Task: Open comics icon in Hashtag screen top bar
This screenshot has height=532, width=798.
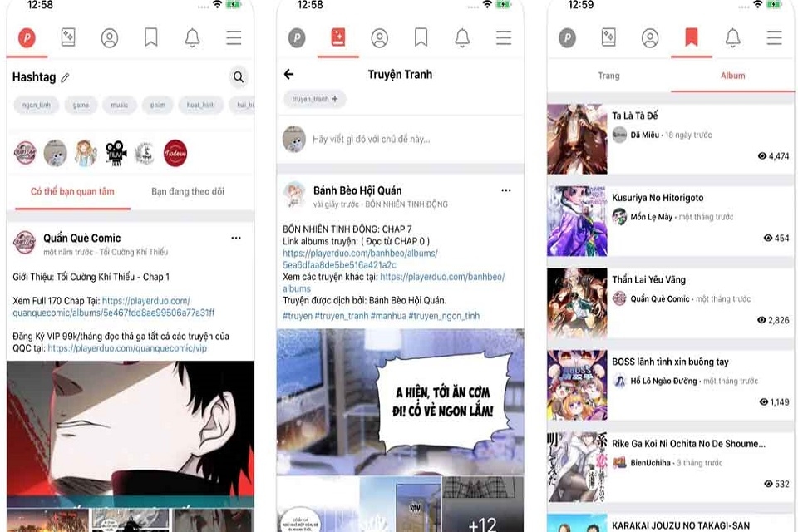Action: [68, 37]
